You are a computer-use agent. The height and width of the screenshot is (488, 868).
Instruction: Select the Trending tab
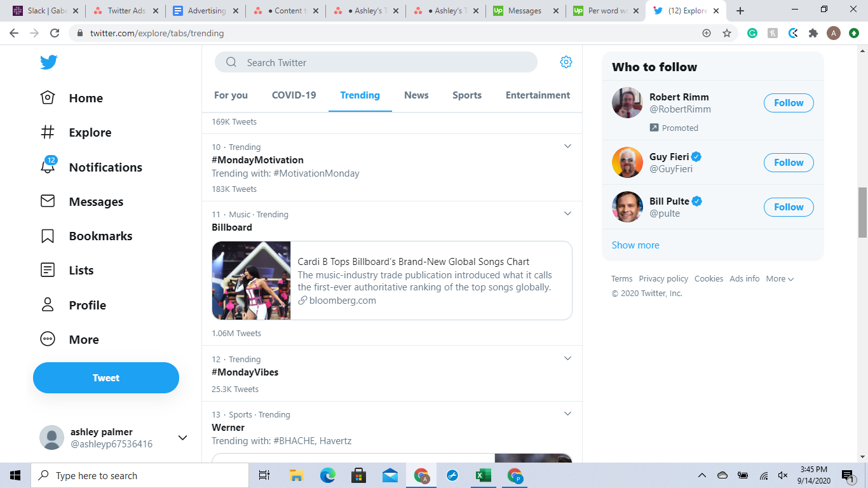tap(360, 95)
